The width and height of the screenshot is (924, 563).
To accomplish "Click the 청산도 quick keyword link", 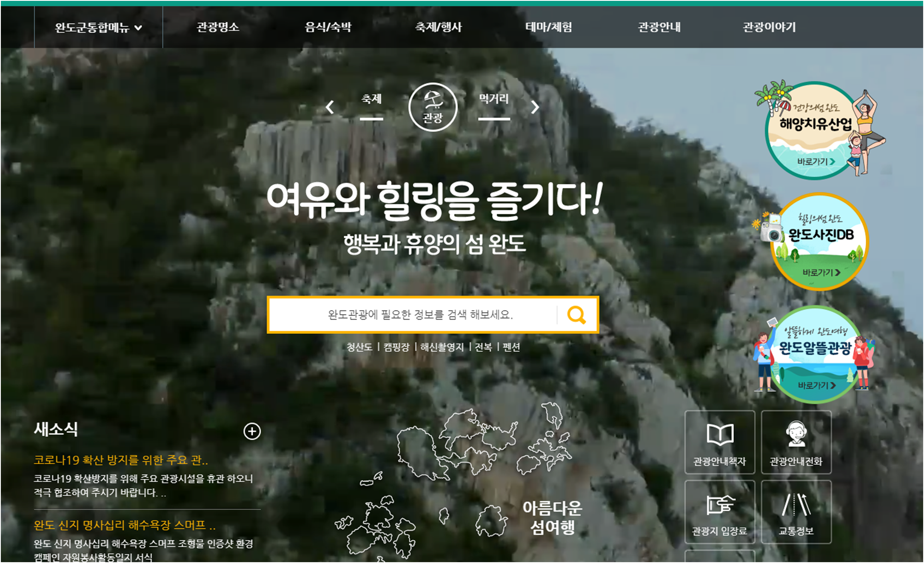I will tap(359, 347).
